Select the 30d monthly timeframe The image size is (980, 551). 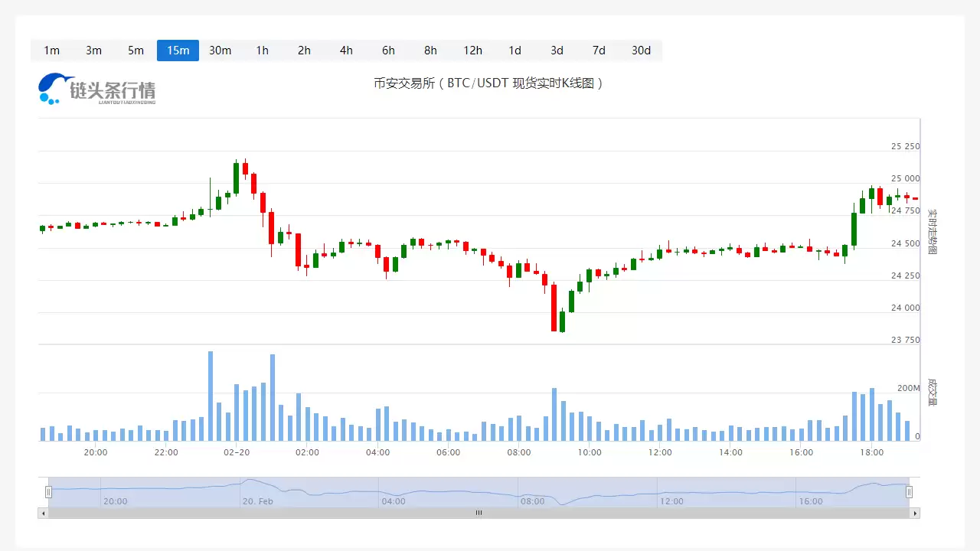641,51
